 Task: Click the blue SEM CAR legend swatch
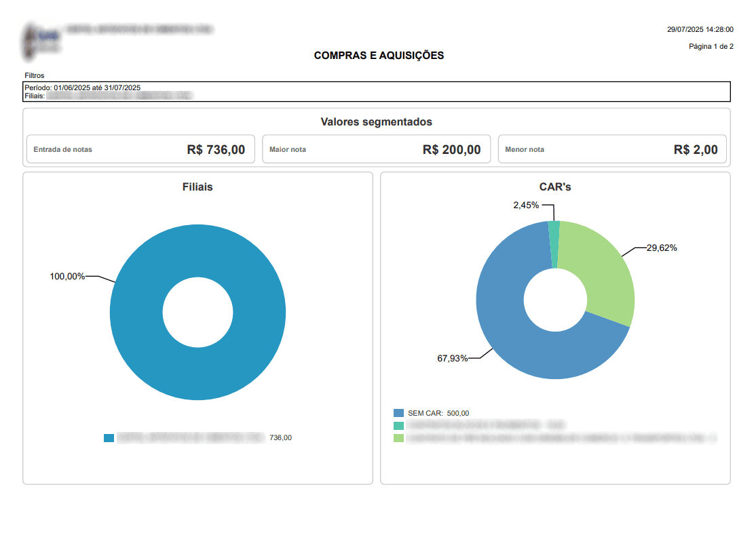coord(398,413)
